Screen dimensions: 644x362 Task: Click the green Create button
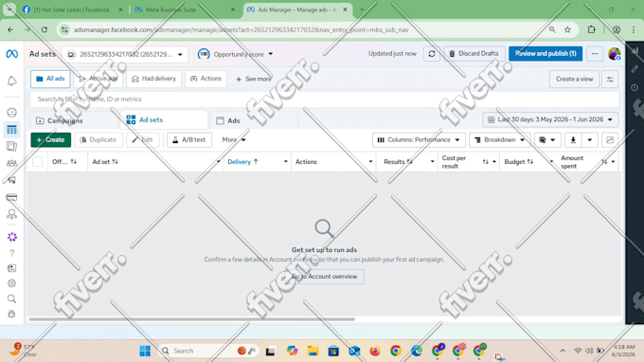click(x=50, y=140)
